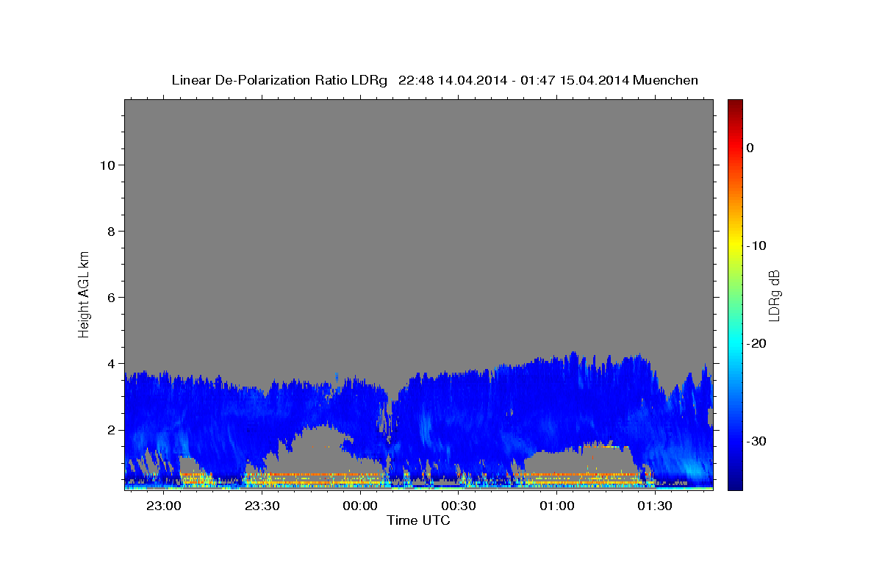Click the 23:00 time axis label
This screenshot has height=588, width=882.
click(163, 506)
